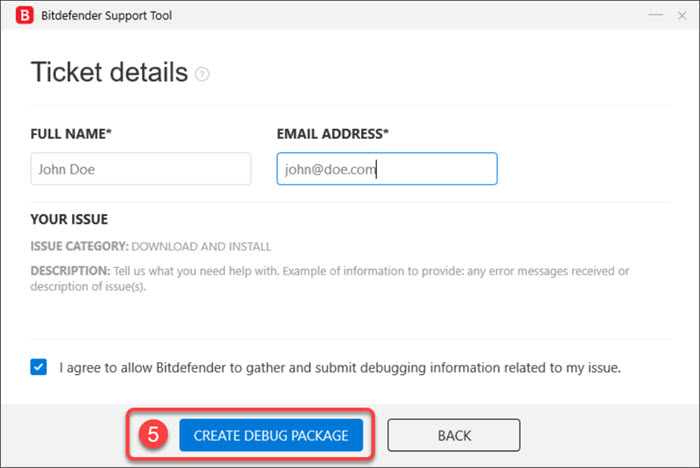
Task: Click the "Bitdefender Support Tool" title text
Action: coord(106,16)
